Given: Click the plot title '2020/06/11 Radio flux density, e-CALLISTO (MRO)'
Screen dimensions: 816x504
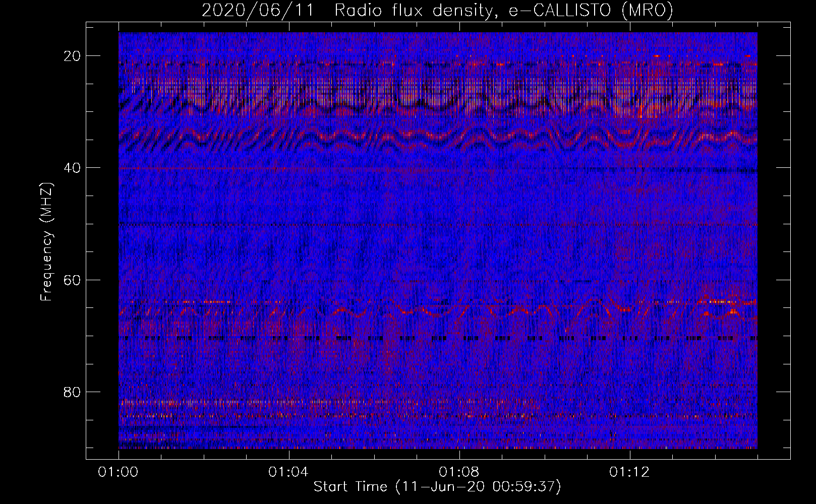Looking at the screenshot, I should 437,11.
